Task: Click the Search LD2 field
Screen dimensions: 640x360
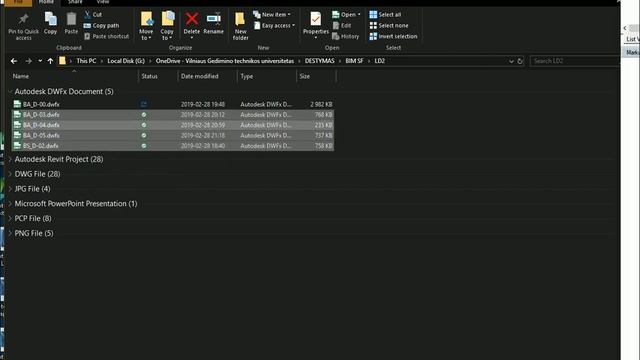Action: [x=575, y=61]
